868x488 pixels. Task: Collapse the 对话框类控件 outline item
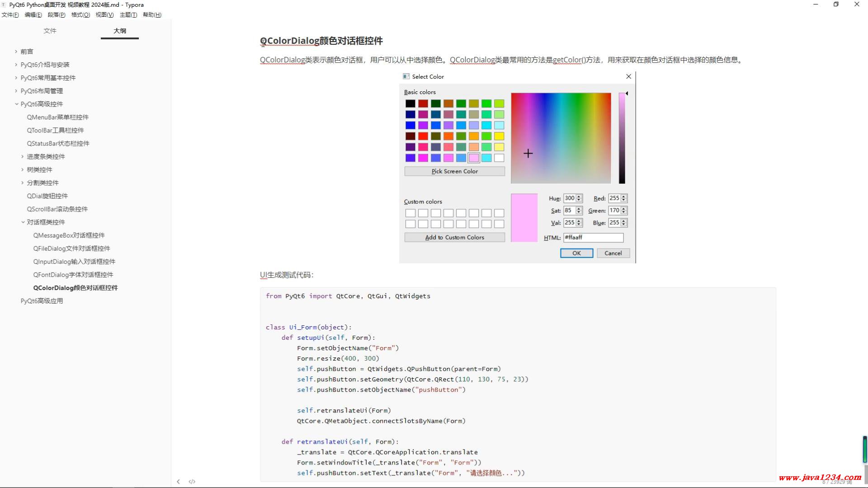[23, 222]
